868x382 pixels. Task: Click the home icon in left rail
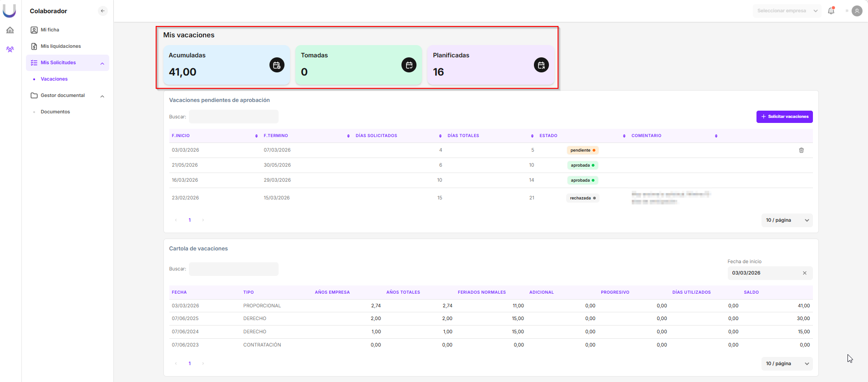tap(10, 30)
